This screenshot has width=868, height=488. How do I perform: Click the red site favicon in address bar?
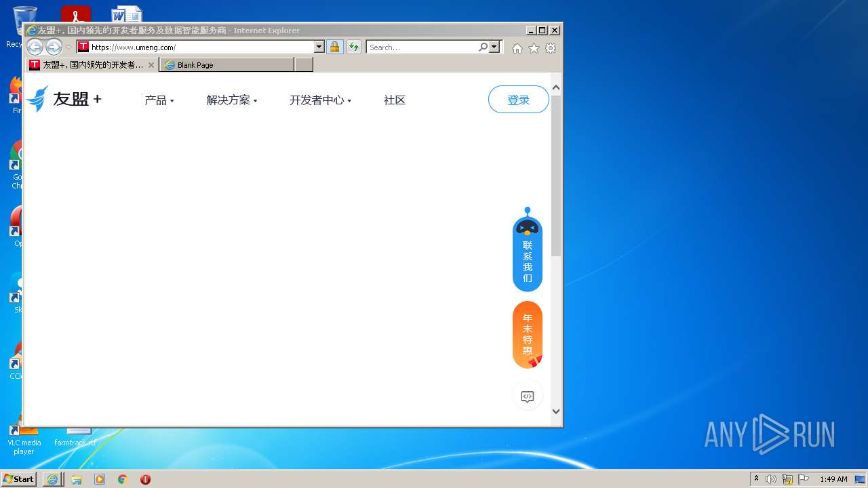coord(83,47)
